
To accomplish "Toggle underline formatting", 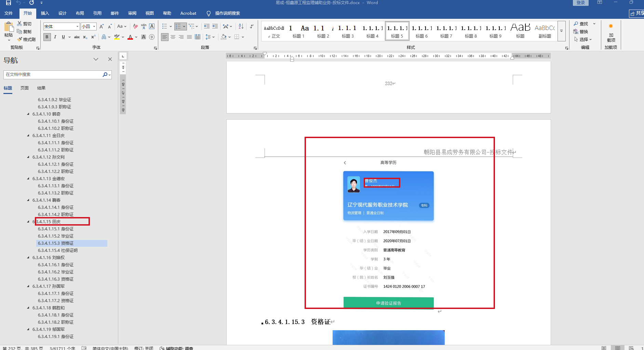I will pyautogui.click(x=63, y=37).
